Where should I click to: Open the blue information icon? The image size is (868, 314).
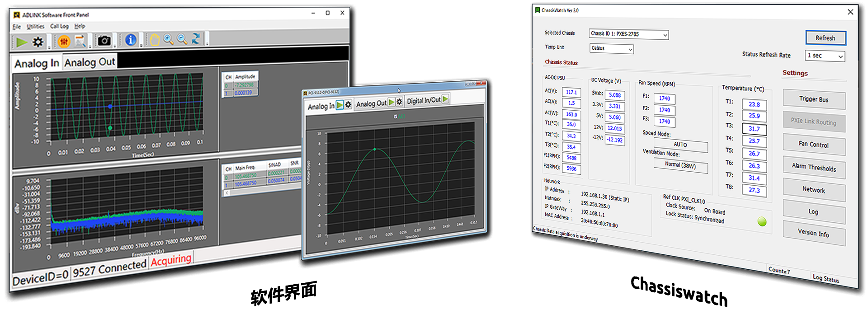[131, 40]
